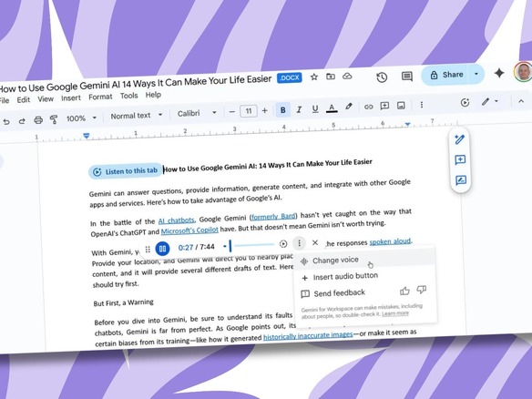Undo the last action
The image size is (532, 399).
click(x=6, y=121)
